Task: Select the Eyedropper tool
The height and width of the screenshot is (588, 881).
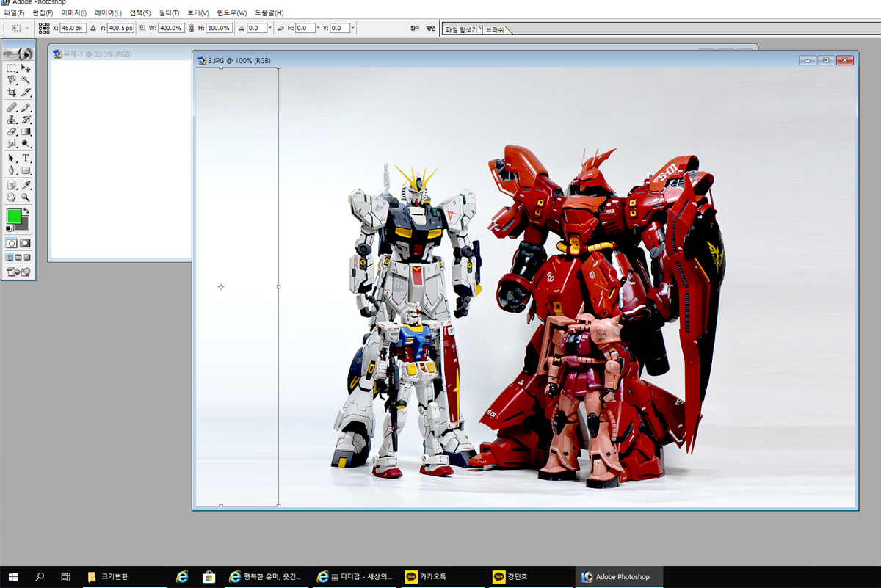Action: (x=26, y=185)
